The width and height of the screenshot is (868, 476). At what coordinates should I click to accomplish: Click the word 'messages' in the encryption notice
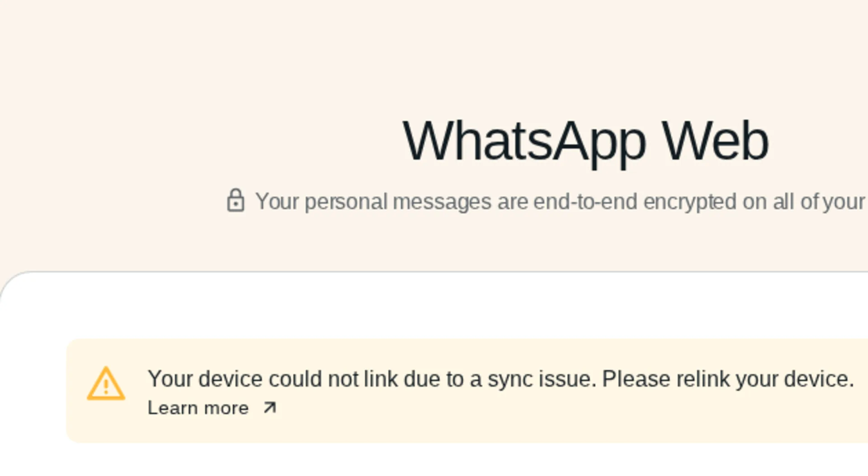pyautogui.click(x=442, y=202)
